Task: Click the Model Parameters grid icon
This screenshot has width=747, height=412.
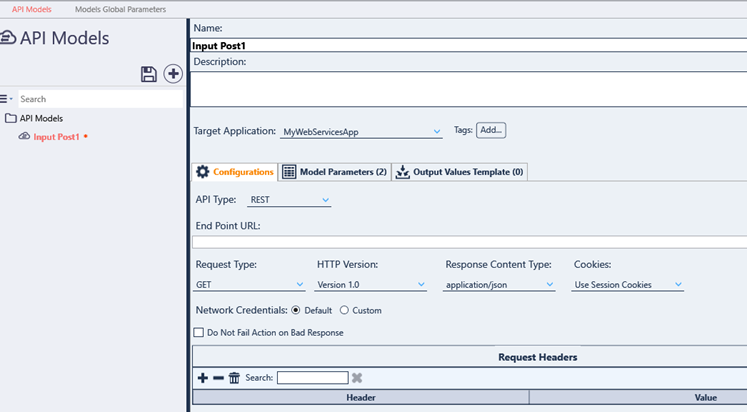Action: click(289, 171)
